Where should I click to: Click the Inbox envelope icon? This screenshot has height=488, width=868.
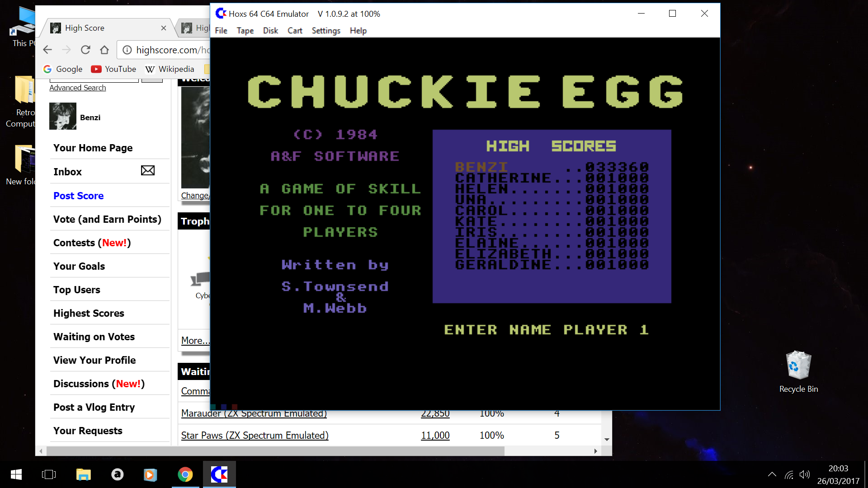(x=147, y=171)
